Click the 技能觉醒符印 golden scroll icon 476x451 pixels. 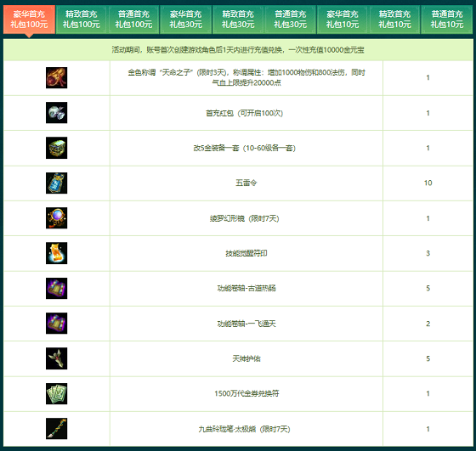point(56,253)
